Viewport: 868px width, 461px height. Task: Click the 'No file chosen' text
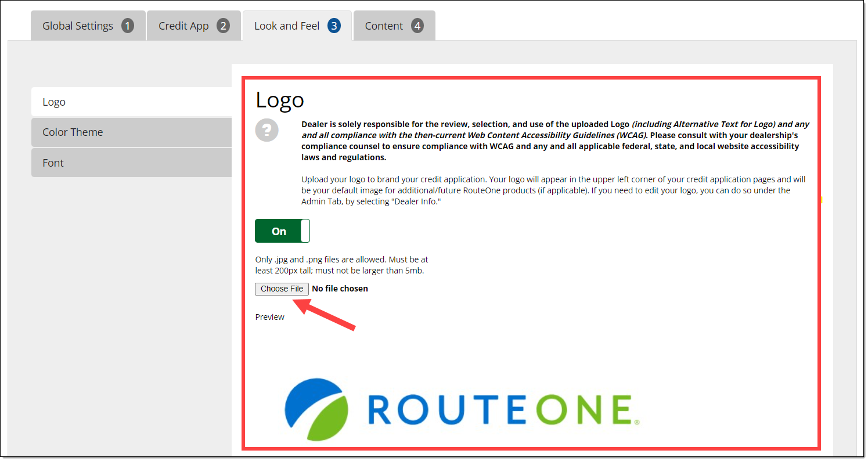340,289
